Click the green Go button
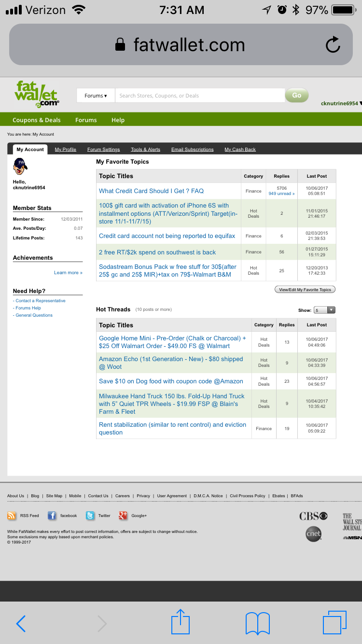The width and height of the screenshot is (362, 644). click(x=296, y=96)
